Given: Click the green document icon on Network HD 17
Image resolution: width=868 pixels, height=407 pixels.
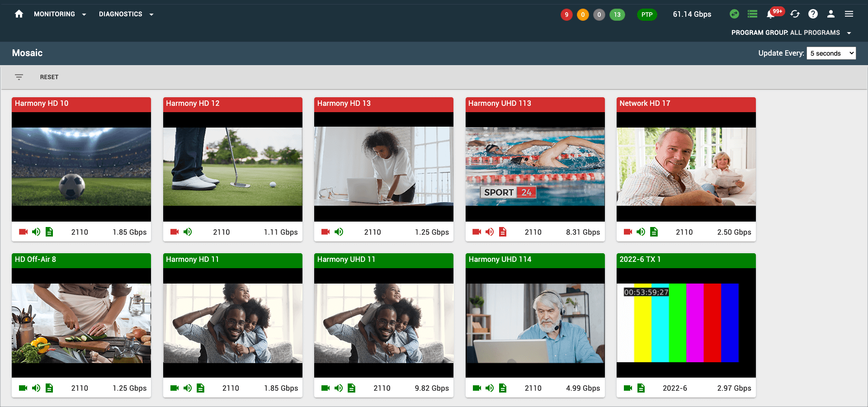Looking at the screenshot, I should click(x=654, y=232).
